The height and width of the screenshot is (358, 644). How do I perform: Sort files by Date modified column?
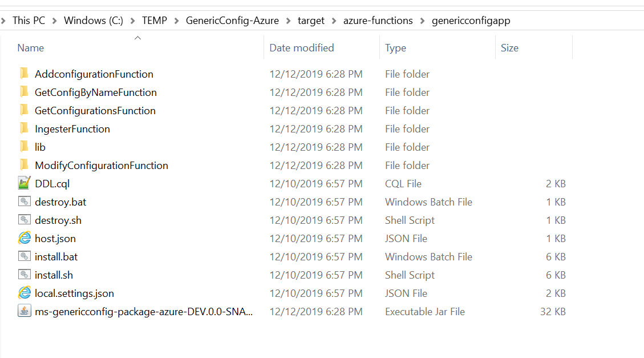click(302, 48)
